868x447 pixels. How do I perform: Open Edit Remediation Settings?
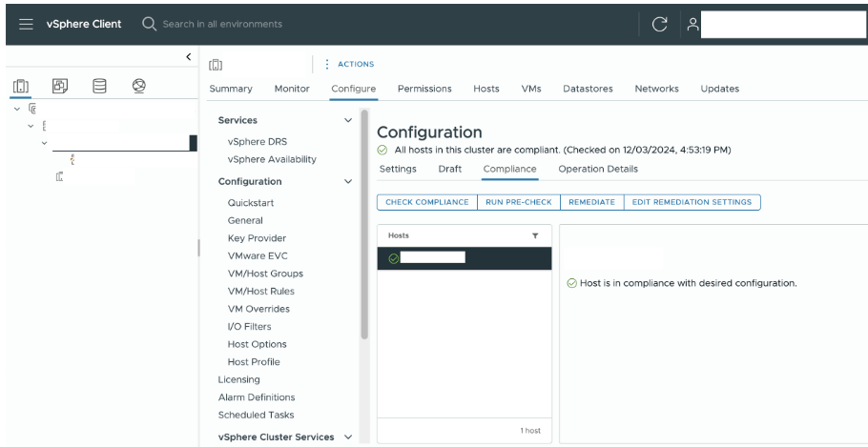[x=691, y=202]
